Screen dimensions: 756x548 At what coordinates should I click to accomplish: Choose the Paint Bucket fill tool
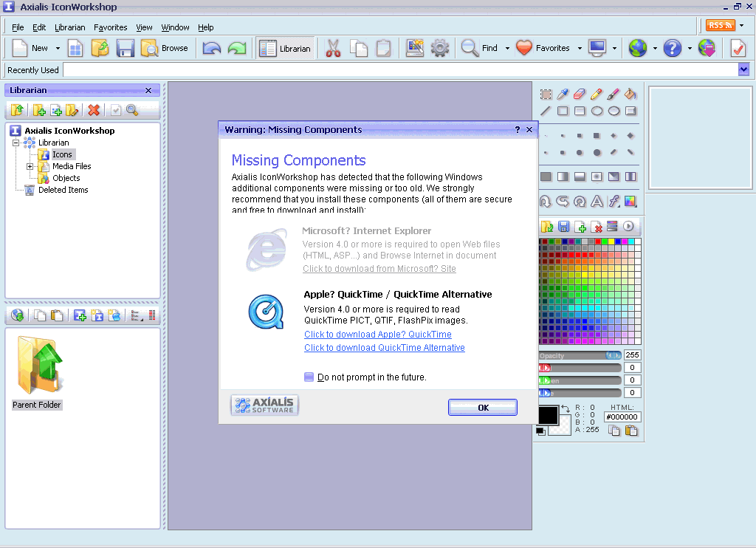[x=630, y=94]
